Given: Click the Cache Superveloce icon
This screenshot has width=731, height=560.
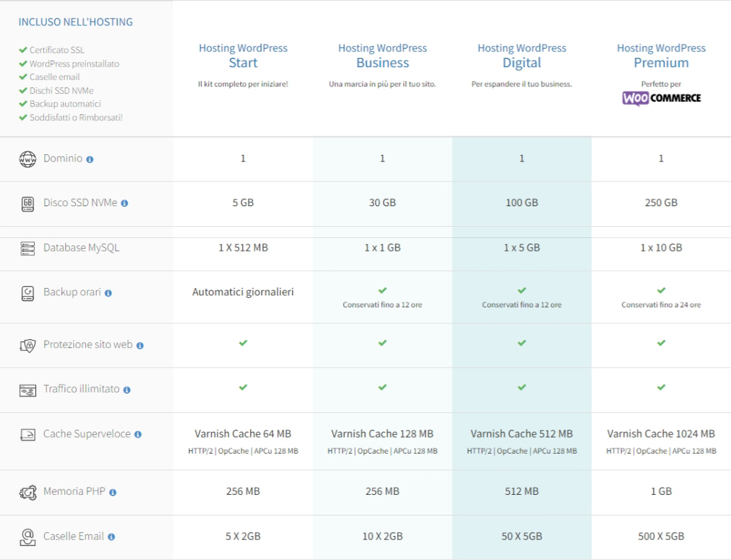Looking at the screenshot, I should (x=27, y=434).
